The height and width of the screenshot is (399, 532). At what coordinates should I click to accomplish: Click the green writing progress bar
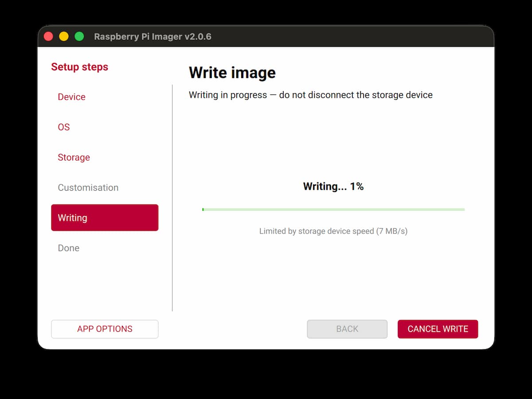pos(333,209)
